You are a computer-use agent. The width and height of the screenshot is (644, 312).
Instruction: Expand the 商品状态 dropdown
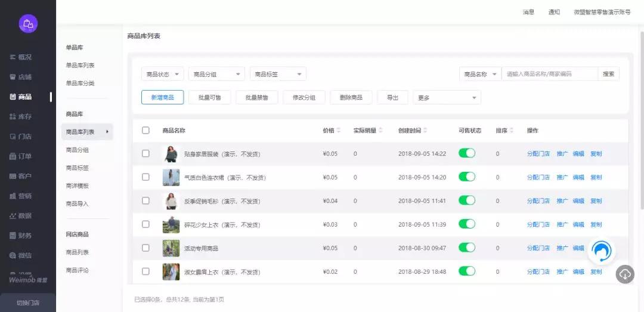coord(162,74)
